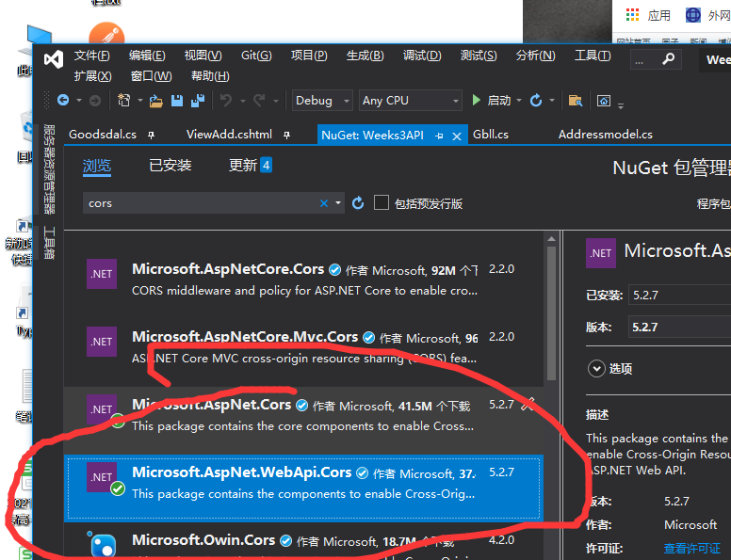Viewport: 731px width, 560px height.
Task: Click the installed version 5.2.7 field
Action: (x=680, y=295)
